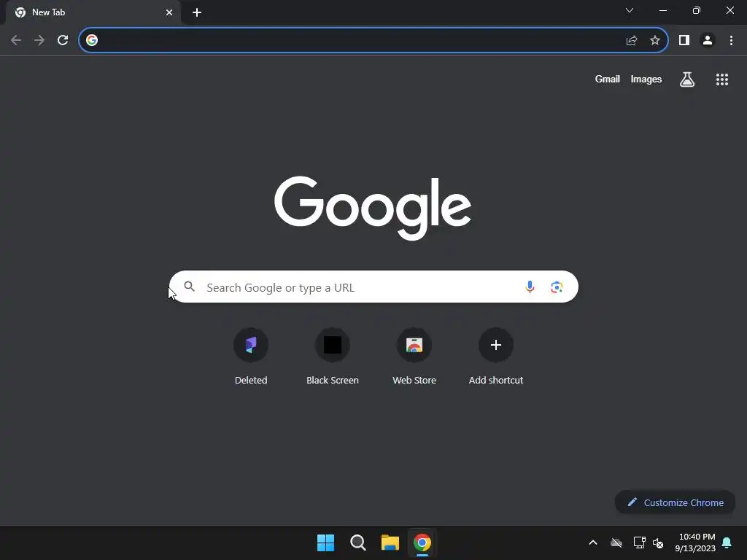Viewport: 747px width, 560px height.
Task: Open the Deleted shortcut
Action: (x=251, y=357)
